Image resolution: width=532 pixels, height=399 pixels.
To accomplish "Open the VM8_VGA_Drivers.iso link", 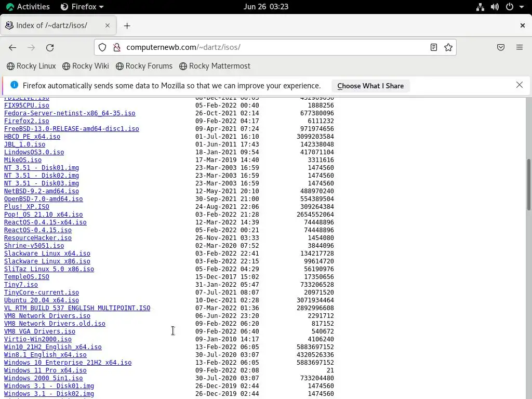I will tap(39, 332).
